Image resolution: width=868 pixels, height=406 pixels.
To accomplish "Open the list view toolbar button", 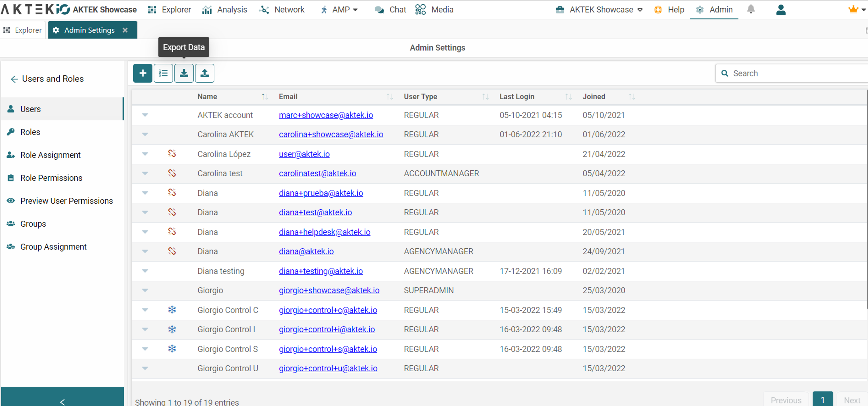I will (163, 73).
